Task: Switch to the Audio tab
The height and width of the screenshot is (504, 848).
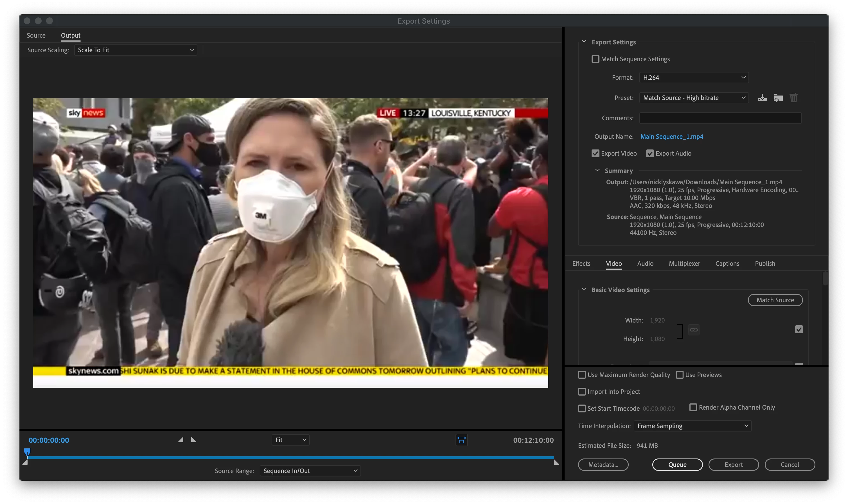Action: tap(645, 264)
